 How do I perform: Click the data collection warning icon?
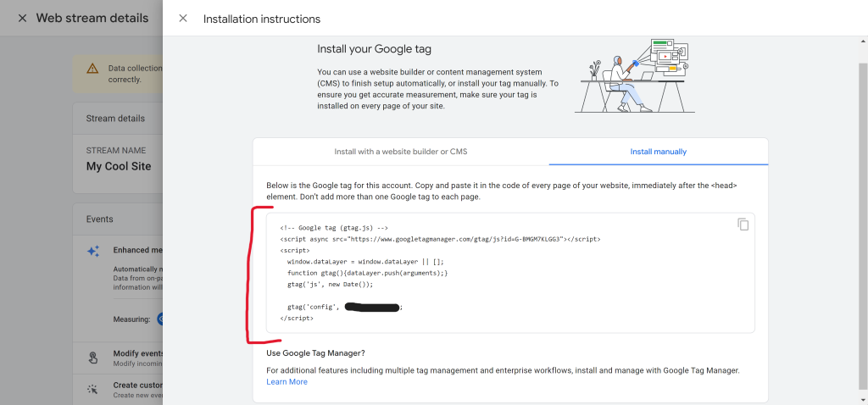(92, 69)
